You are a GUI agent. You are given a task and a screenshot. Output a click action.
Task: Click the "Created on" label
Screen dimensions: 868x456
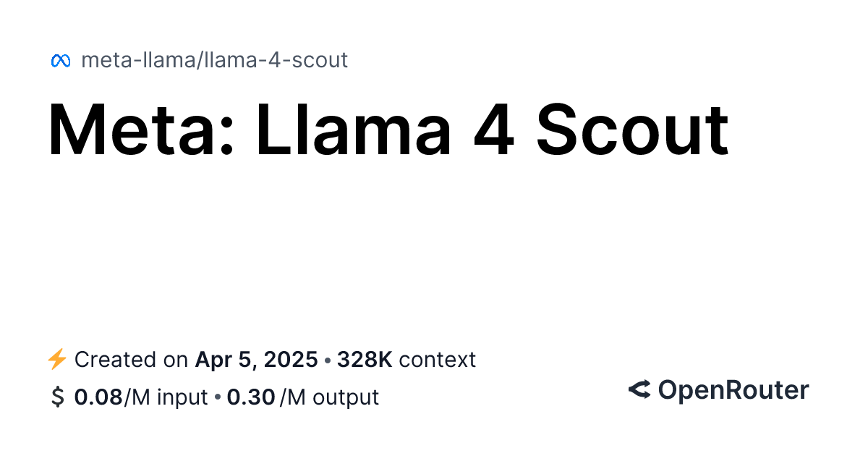(132, 359)
